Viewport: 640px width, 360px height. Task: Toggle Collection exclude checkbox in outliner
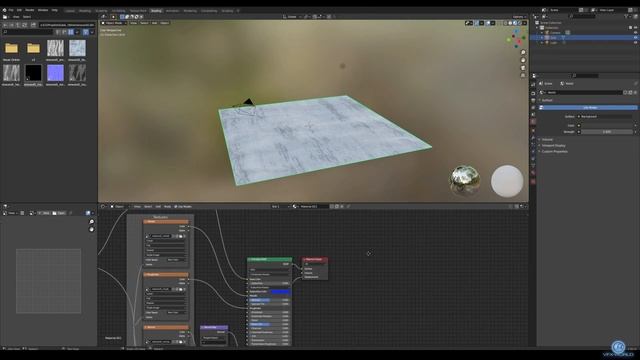pyautogui.click(x=630, y=28)
